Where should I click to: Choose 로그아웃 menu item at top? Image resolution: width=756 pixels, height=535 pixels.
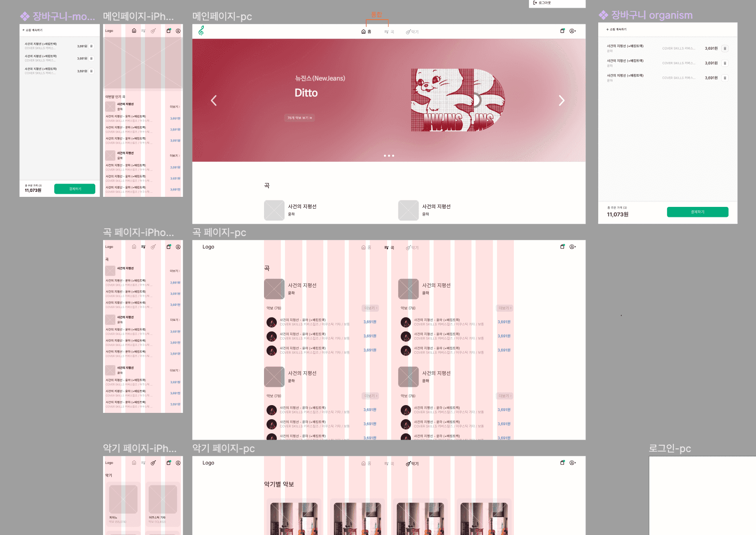(542, 3)
